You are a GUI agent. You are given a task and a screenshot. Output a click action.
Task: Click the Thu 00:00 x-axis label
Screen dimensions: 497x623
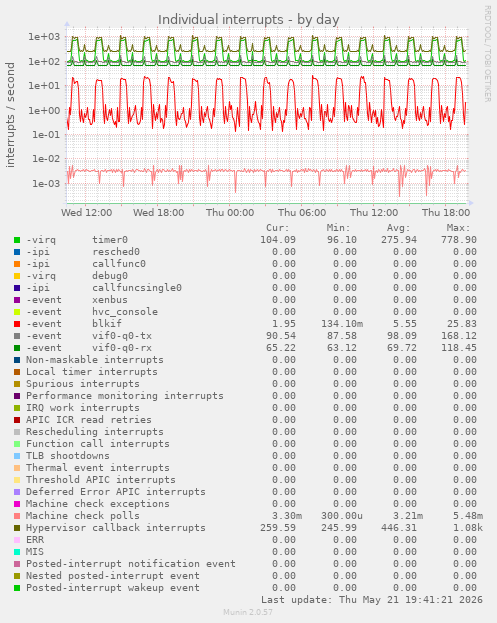230,213
